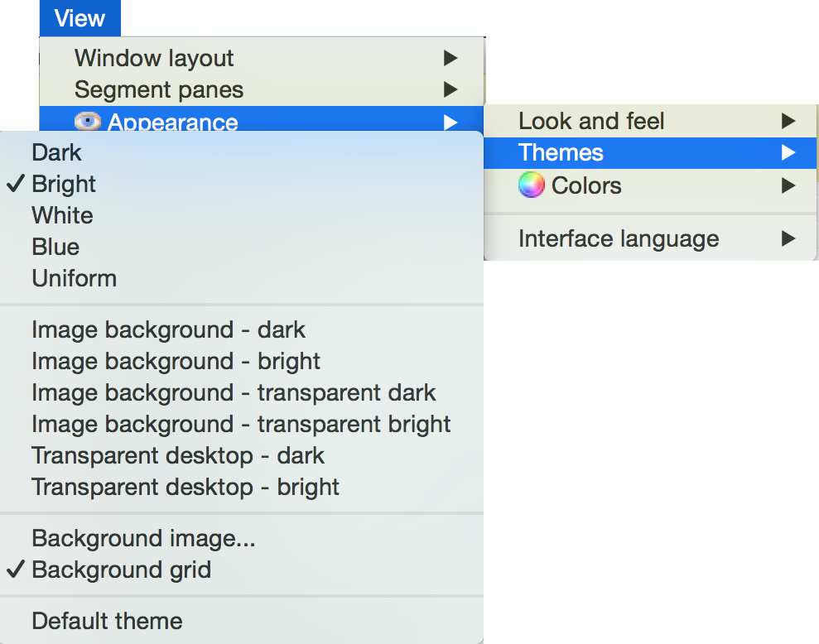Switch to the Uniform theme

[x=74, y=278]
